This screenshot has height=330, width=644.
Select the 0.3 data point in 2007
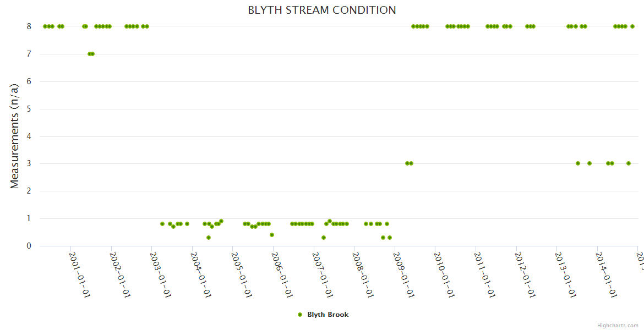click(324, 238)
